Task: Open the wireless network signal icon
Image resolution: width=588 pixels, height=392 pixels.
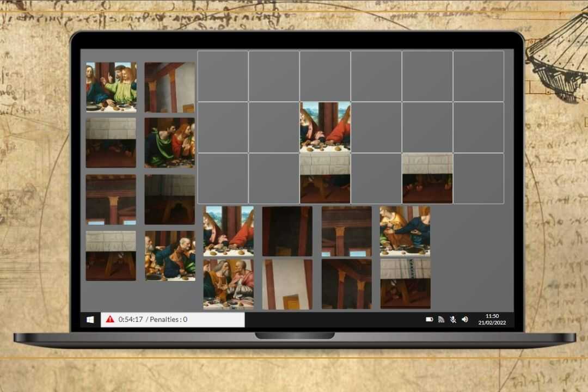Action: [442, 319]
